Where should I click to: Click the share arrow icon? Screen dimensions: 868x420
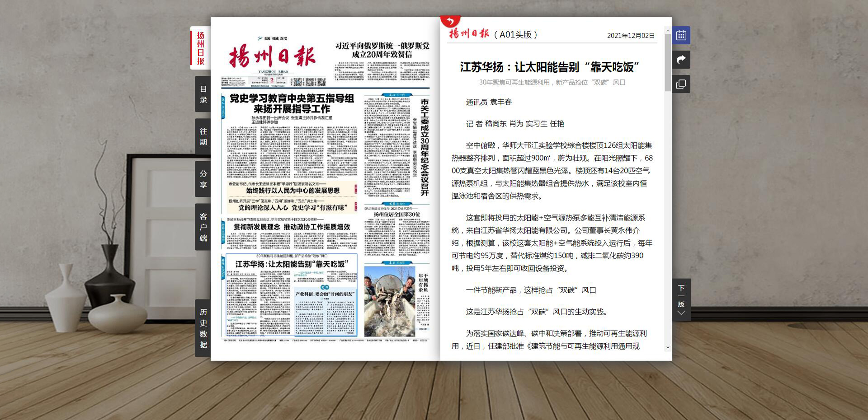(x=681, y=60)
